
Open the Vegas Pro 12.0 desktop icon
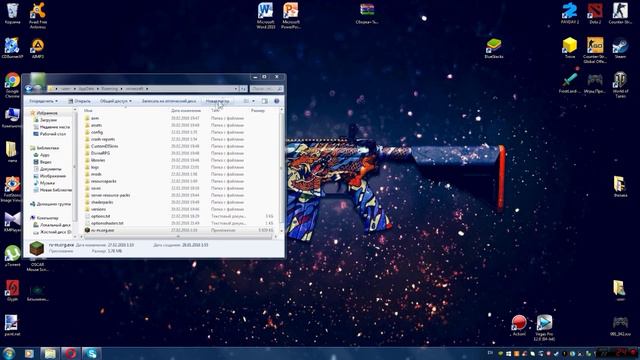point(544,328)
